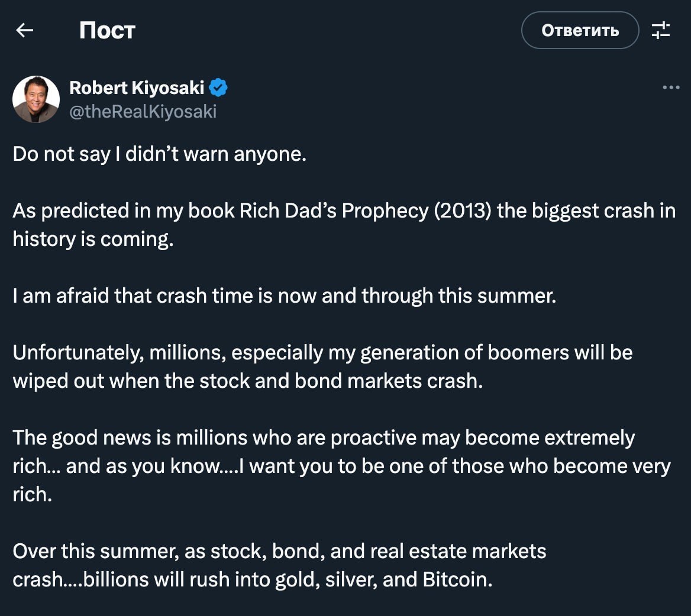This screenshot has width=691, height=616.
Task: Click the standalone "rich." line of text
Action: [x=32, y=494]
